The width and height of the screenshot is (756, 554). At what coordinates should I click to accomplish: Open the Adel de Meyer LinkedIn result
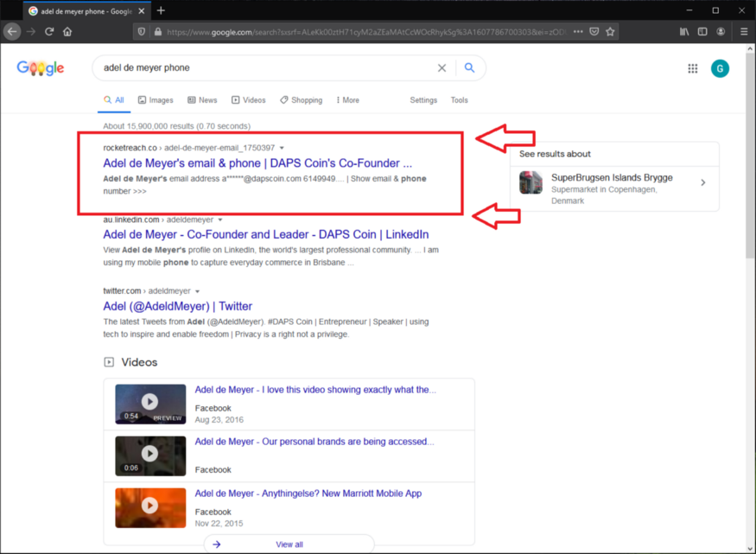point(265,234)
